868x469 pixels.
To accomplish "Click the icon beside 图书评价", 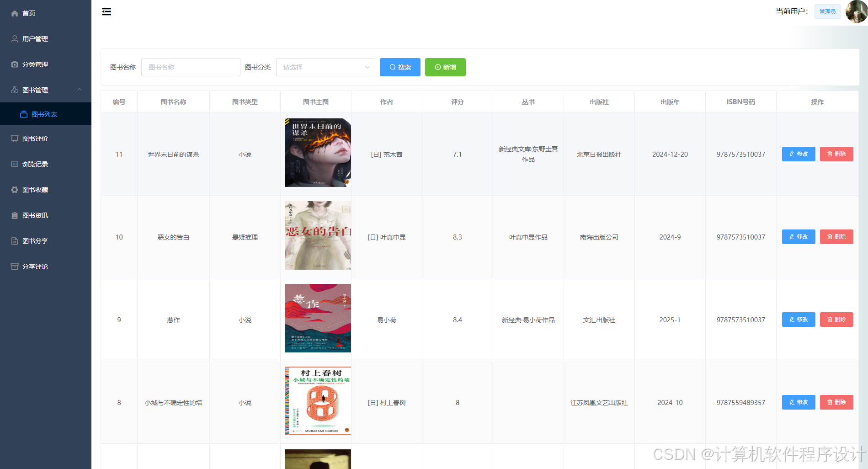I will pyautogui.click(x=15, y=139).
